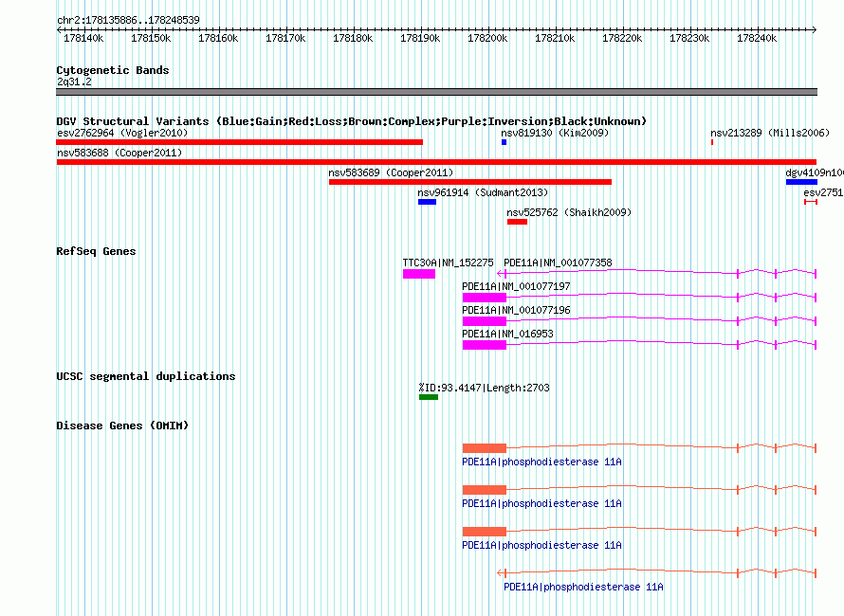The width and height of the screenshot is (844, 616).
Task: Open the nsv213289 (Mills2006) variant label
Action: pos(770,133)
